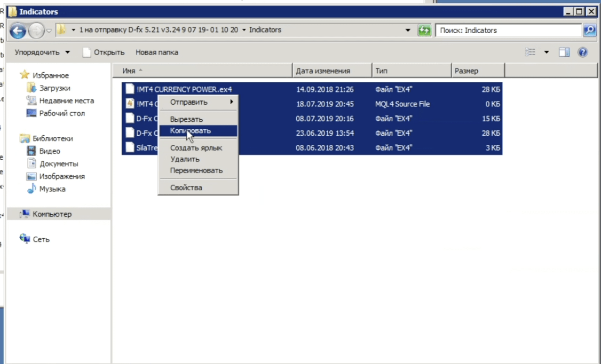Click Свойства in the context menu
Screen dimensions: 601x364
click(186, 188)
